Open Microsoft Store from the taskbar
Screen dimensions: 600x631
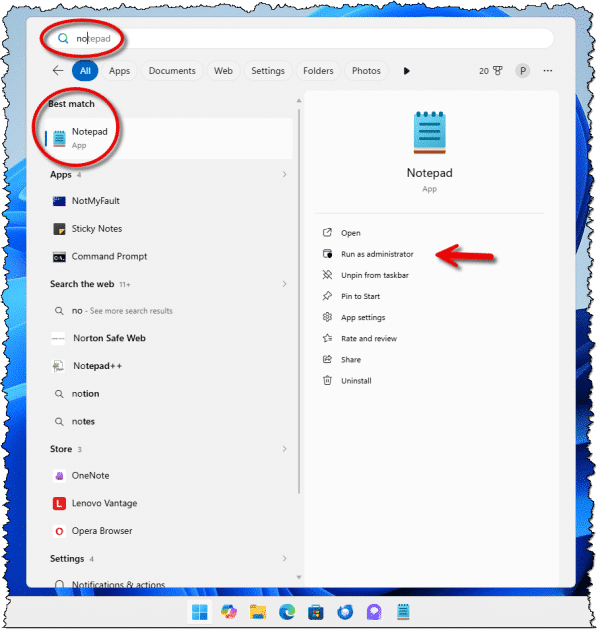pos(316,612)
